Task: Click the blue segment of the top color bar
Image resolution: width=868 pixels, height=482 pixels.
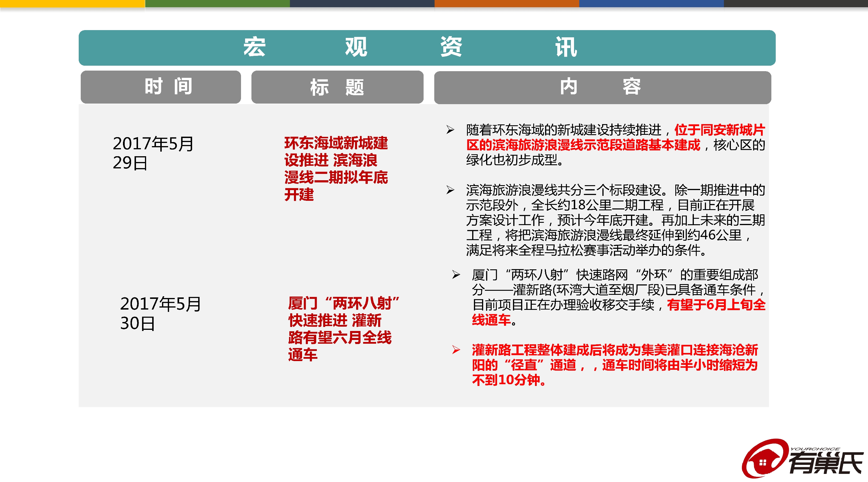Action: [651, 4]
